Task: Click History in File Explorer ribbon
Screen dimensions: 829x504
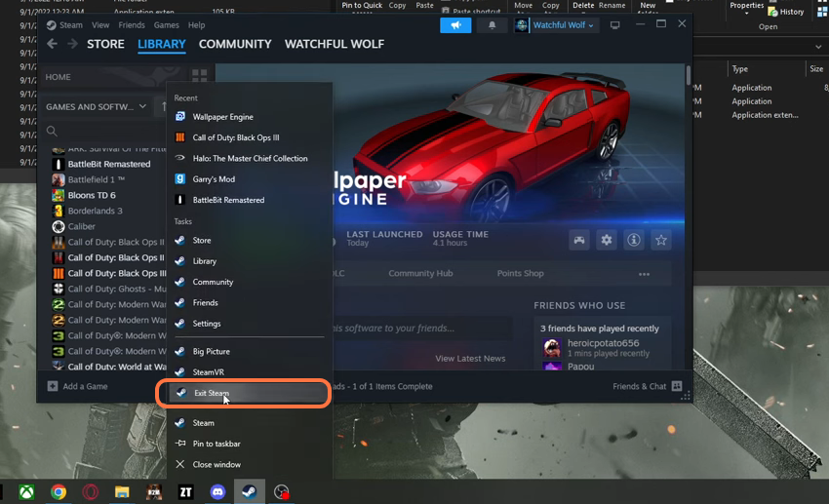Action: tap(786, 12)
